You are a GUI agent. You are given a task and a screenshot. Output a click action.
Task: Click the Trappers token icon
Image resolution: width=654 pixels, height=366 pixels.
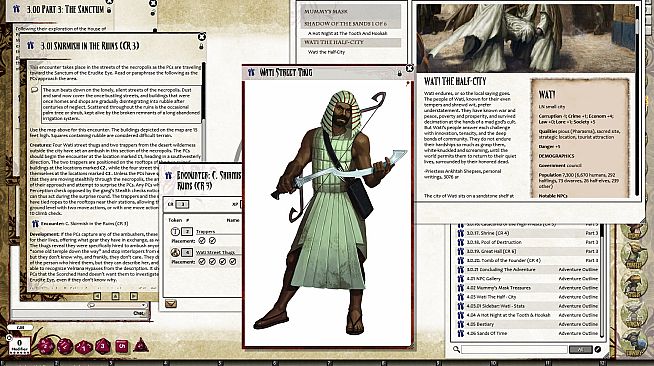tap(175, 231)
